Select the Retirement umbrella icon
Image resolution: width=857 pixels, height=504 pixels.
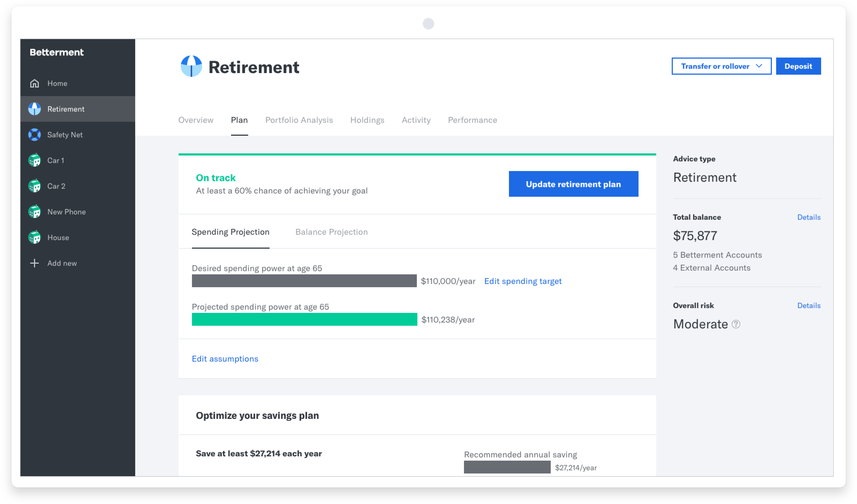tap(35, 109)
